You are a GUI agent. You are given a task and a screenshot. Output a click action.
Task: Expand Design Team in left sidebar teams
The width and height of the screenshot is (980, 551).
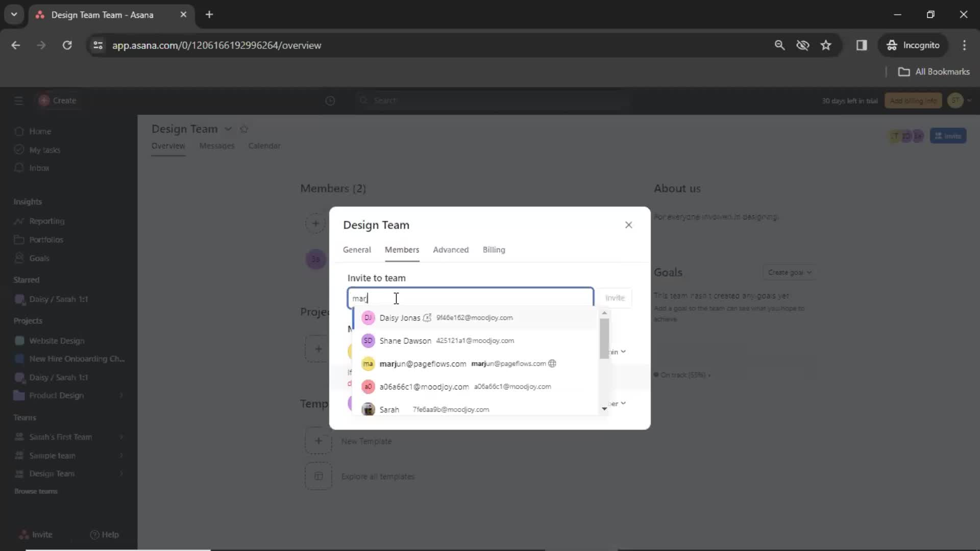click(122, 473)
